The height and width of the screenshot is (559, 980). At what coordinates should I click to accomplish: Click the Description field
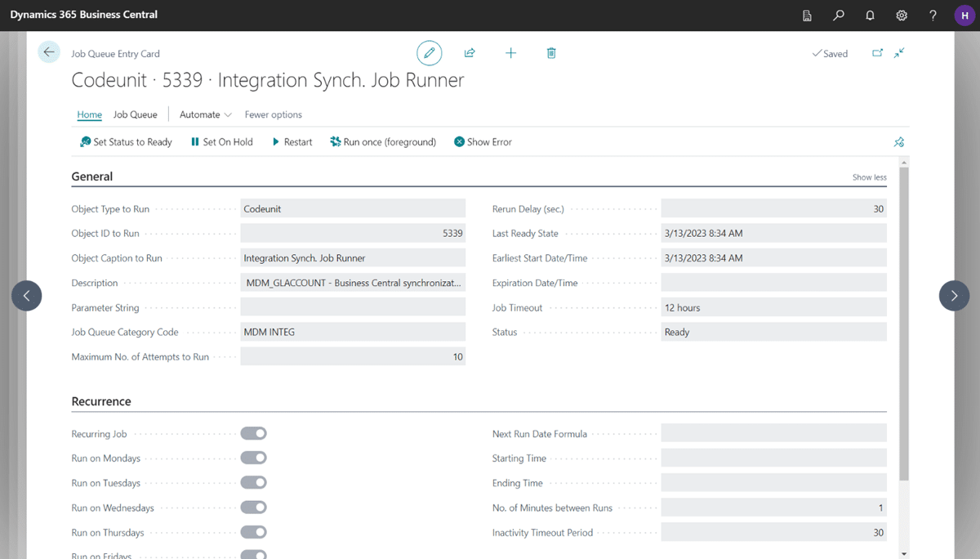click(353, 283)
